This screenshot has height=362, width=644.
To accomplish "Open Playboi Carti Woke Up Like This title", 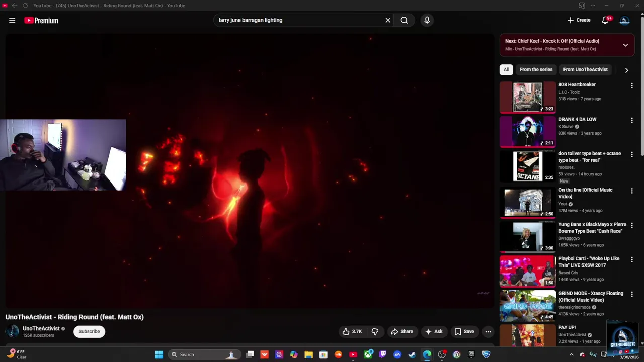I will pyautogui.click(x=589, y=262).
